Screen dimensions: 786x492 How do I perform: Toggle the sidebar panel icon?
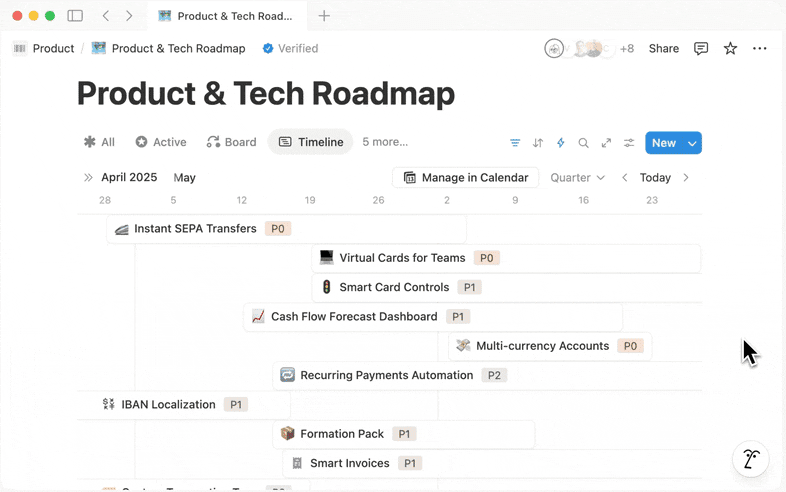click(x=75, y=16)
